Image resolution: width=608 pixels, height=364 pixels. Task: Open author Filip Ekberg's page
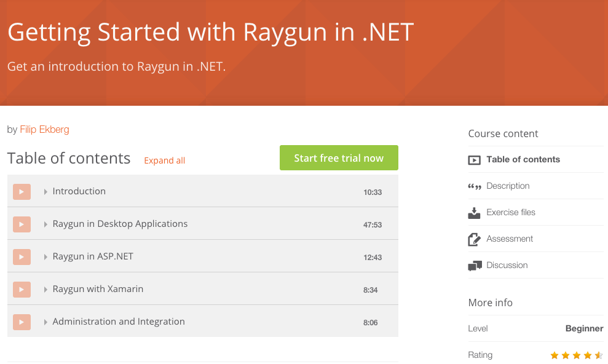click(x=45, y=130)
